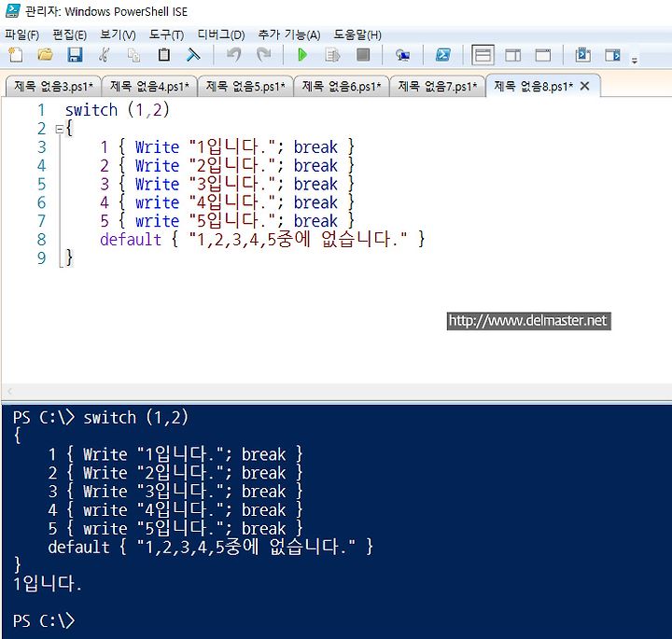Click the editor horizontal scrollbar left arrow
672x639 pixels.
coord(9,391)
